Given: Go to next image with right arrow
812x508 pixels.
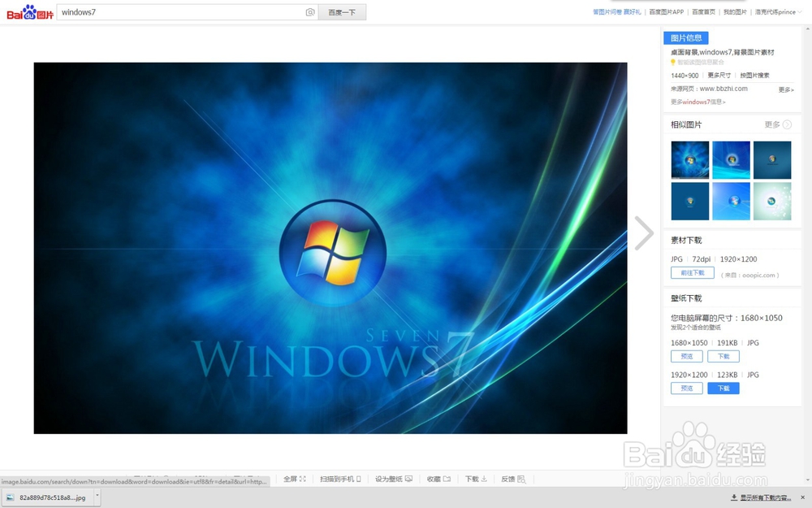Looking at the screenshot, I should coord(644,232).
